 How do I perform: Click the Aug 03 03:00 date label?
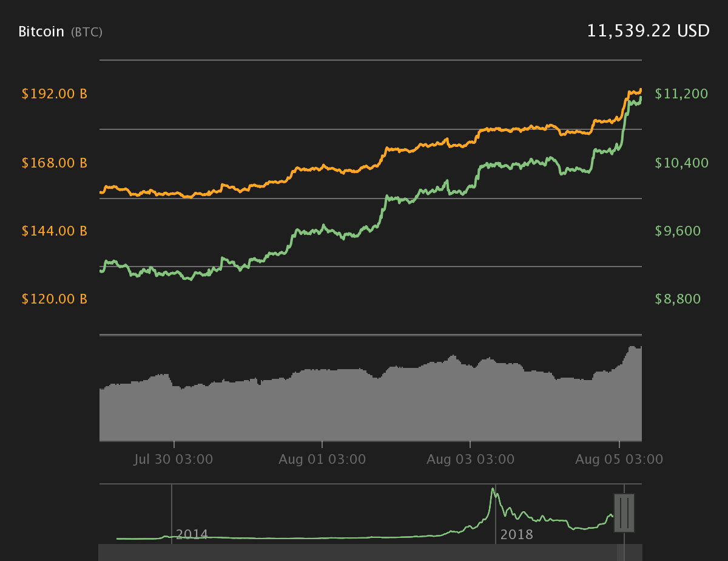470,460
